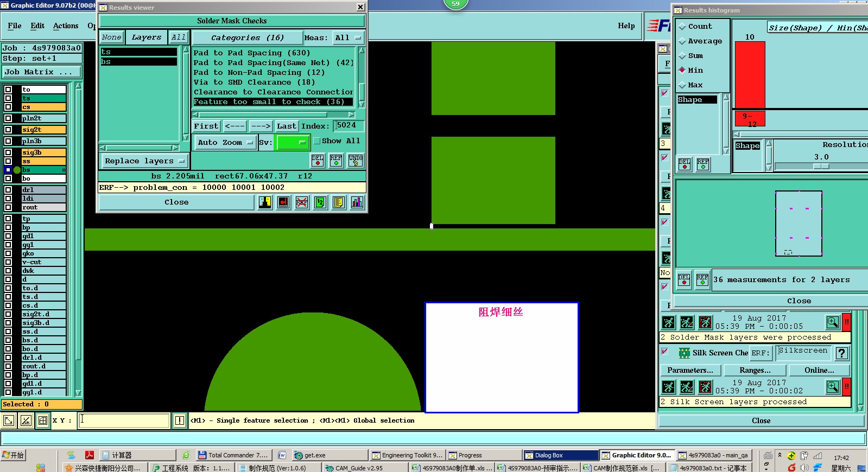Screen dimensions: 868x472
Task: Open Actions menu
Action: pos(66,25)
